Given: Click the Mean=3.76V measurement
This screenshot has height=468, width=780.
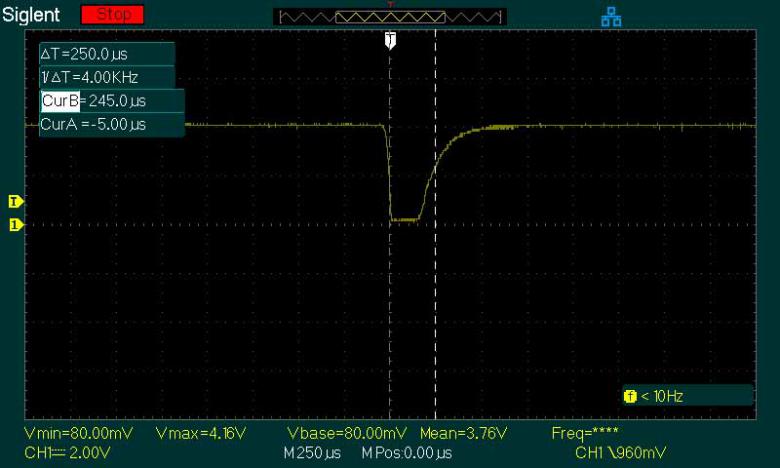Looking at the screenshot, I should (x=463, y=433).
